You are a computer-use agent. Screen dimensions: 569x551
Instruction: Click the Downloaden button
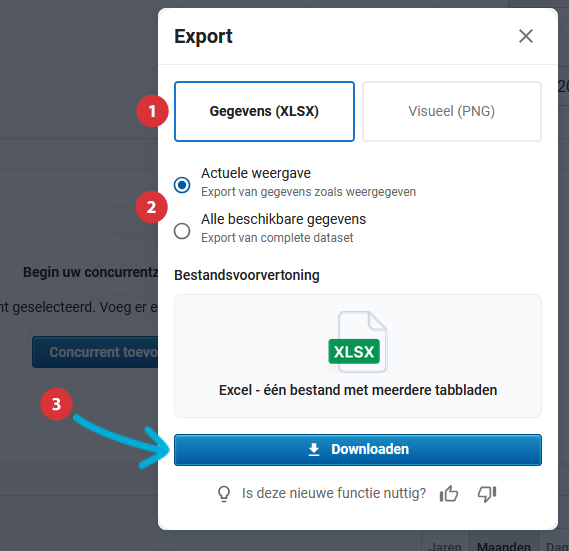[x=358, y=450]
